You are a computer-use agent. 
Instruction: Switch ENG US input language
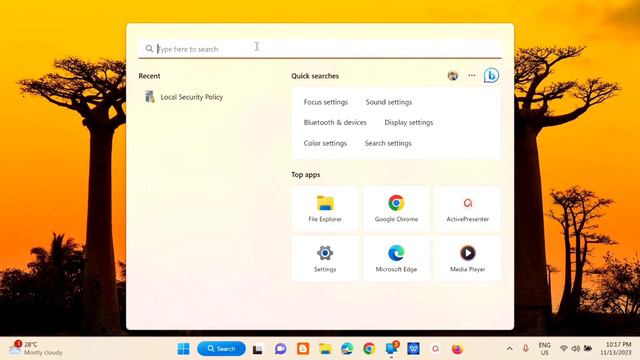544,349
